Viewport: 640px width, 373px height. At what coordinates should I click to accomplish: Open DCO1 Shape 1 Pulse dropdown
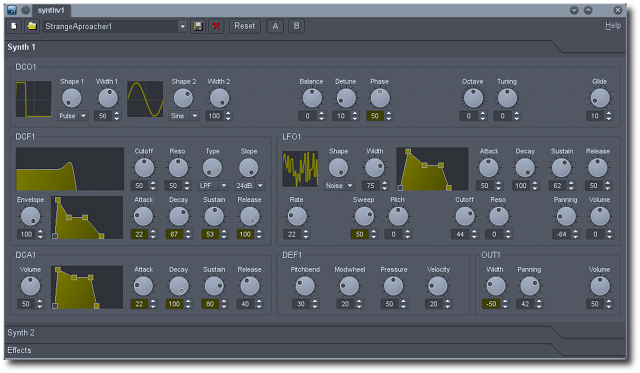coord(73,116)
